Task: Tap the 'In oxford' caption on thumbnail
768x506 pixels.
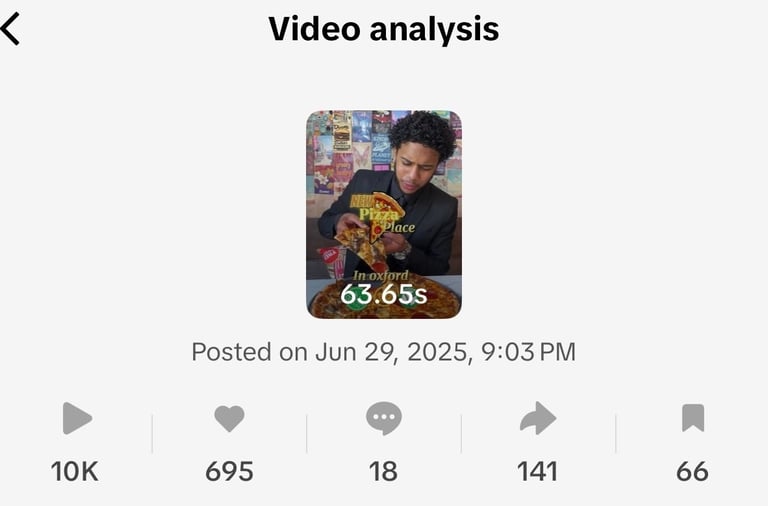Action: 381,275
